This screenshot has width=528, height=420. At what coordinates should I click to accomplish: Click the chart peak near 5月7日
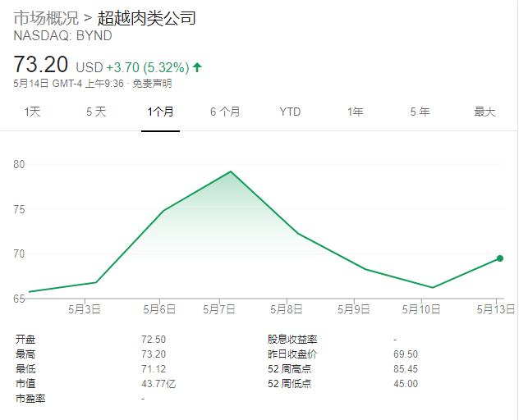(x=231, y=171)
